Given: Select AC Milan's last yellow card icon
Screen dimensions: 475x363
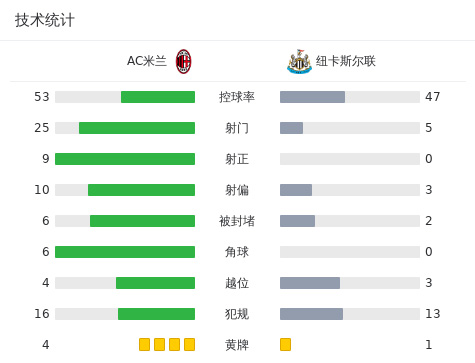Looking at the screenshot, I should point(189,345).
